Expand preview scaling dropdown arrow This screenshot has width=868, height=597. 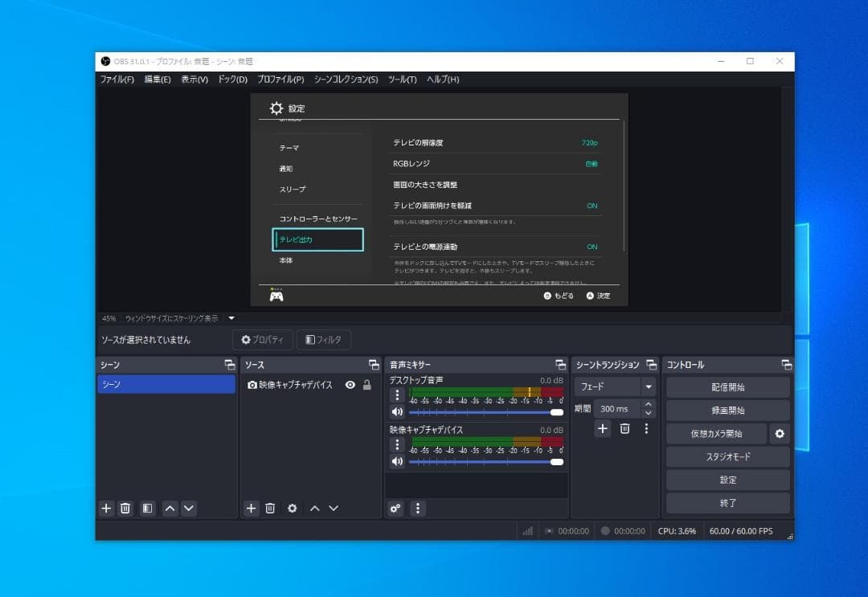coord(231,318)
